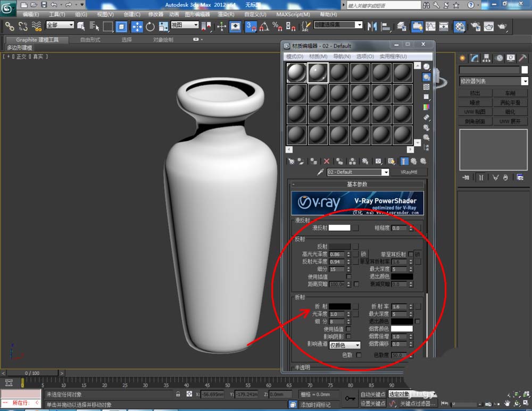532x411 pixels.
Task: Click the Align tool icon
Action: 386,27
